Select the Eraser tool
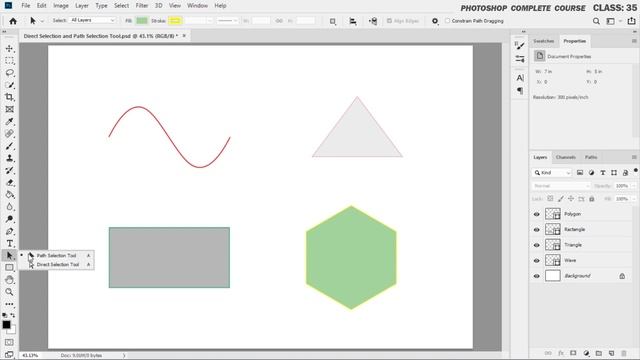 coord(9,182)
